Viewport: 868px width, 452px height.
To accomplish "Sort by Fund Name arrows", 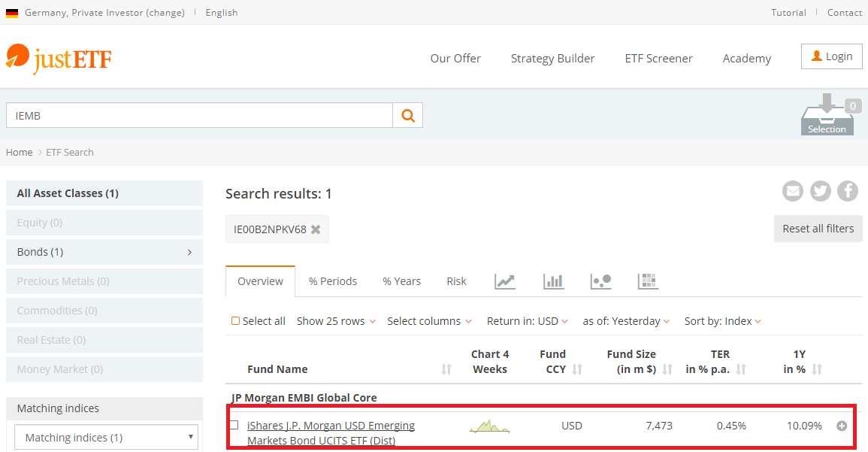I will tap(446, 369).
